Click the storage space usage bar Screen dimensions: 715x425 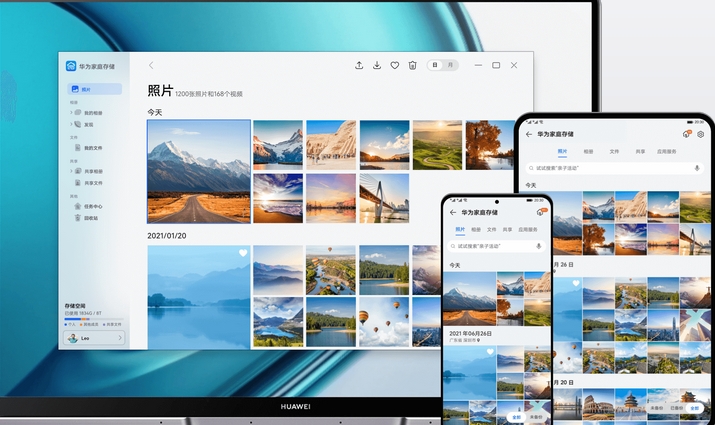click(x=93, y=319)
